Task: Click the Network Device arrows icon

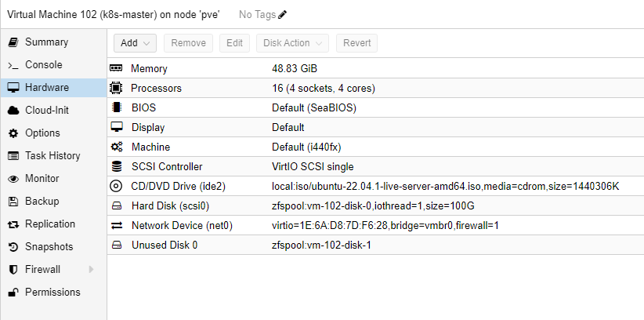Action: pos(117,225)
